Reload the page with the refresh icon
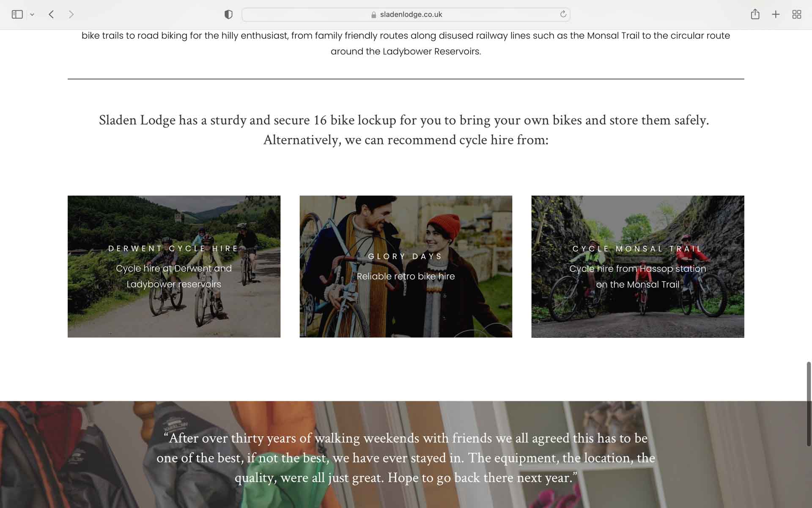 (x=563, y=14)
